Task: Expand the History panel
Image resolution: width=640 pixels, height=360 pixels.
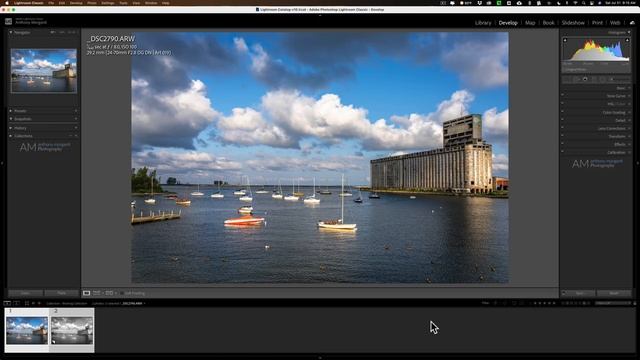Action: point(11,128)
